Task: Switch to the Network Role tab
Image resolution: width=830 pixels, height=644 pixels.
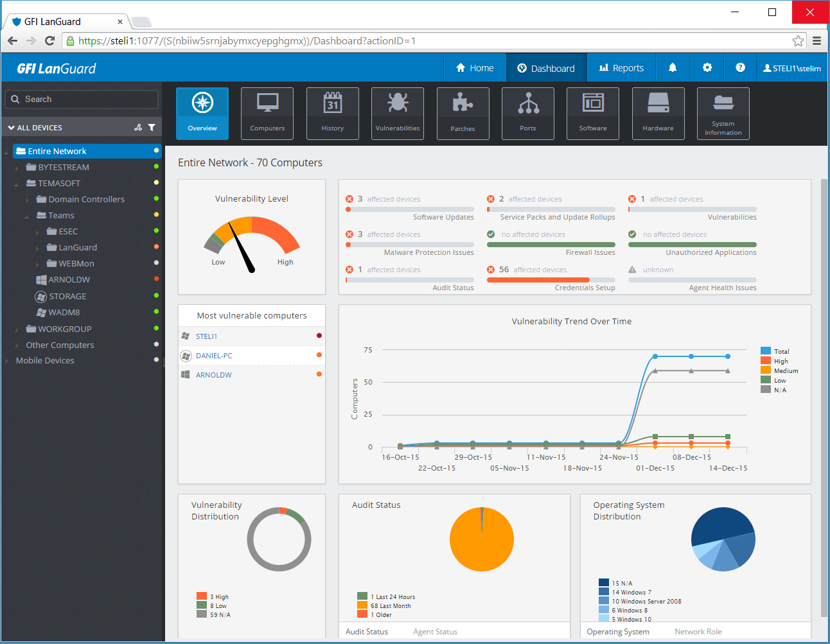Action: (x=698, y=631)
